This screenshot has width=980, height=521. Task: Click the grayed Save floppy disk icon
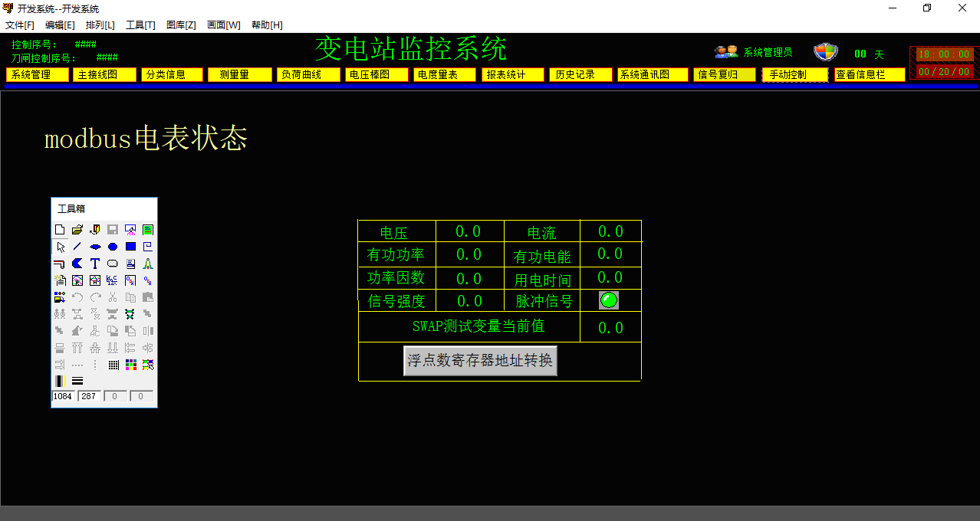point(113,230)
